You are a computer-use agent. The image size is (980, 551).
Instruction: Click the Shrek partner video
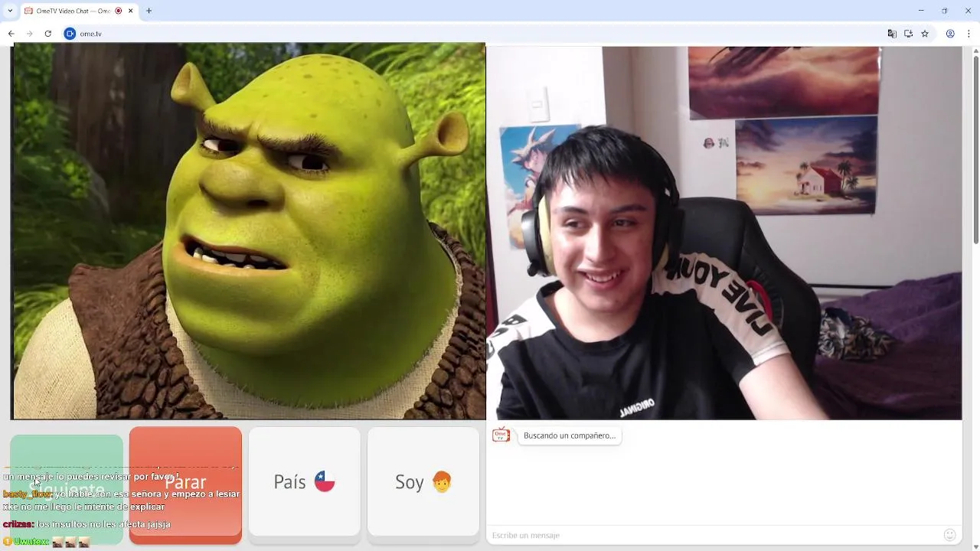tap(248, 231)
